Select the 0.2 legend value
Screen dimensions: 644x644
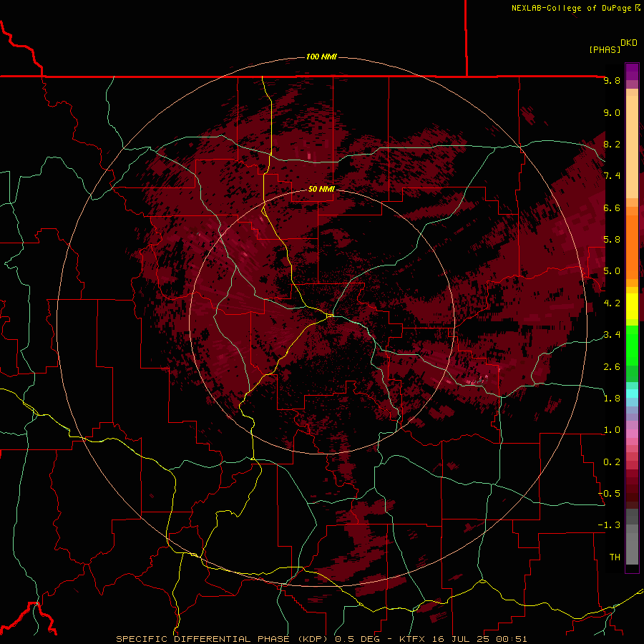pyautogui.click(x=612, y=462)
